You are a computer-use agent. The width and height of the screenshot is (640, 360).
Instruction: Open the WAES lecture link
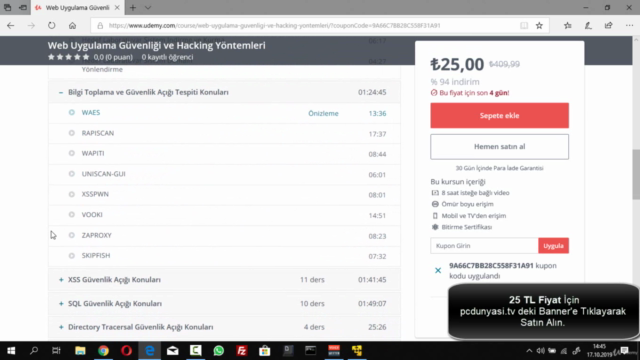coord(91,112)
